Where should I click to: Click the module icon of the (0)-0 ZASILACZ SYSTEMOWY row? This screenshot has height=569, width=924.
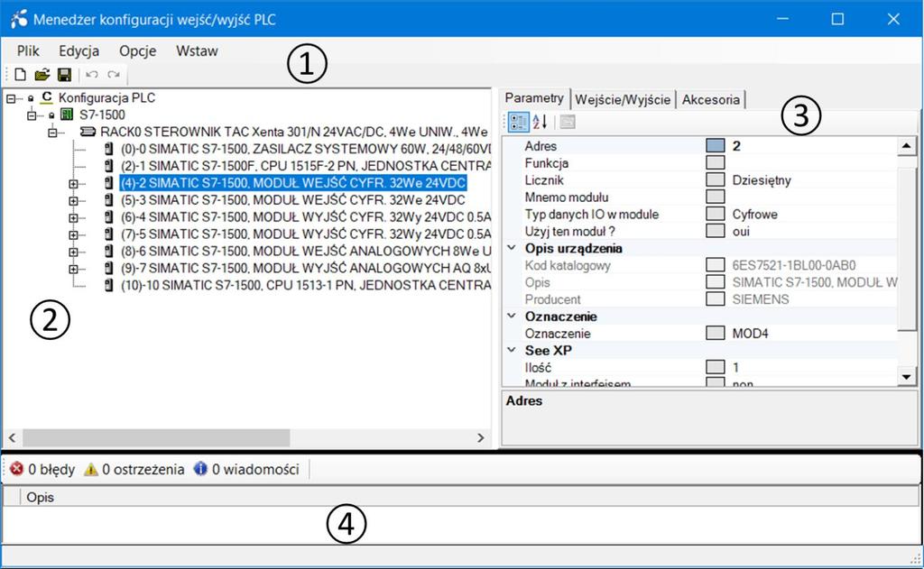pos(108,149)
